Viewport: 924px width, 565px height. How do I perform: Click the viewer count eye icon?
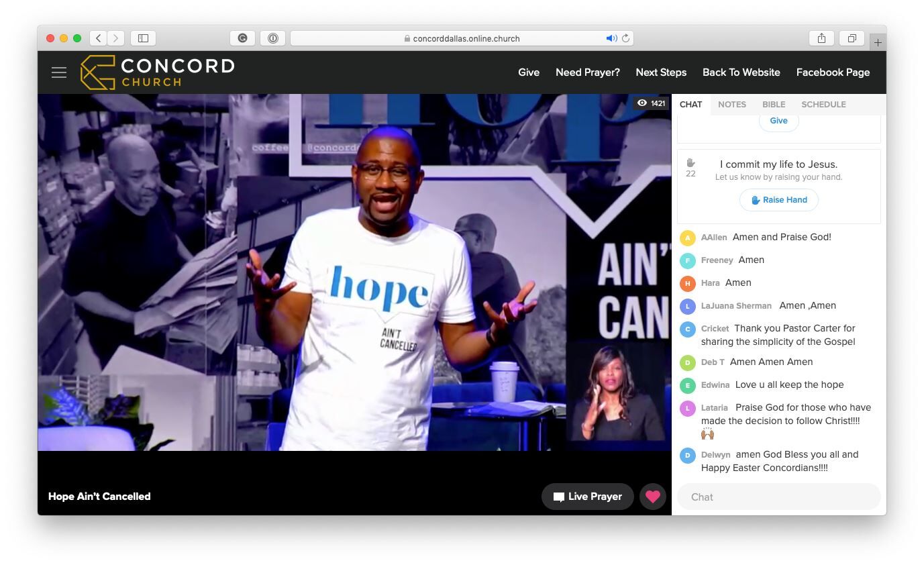642,103
